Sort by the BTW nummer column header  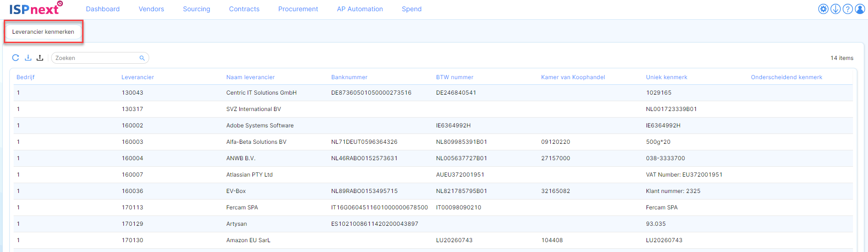click(455, 77)
